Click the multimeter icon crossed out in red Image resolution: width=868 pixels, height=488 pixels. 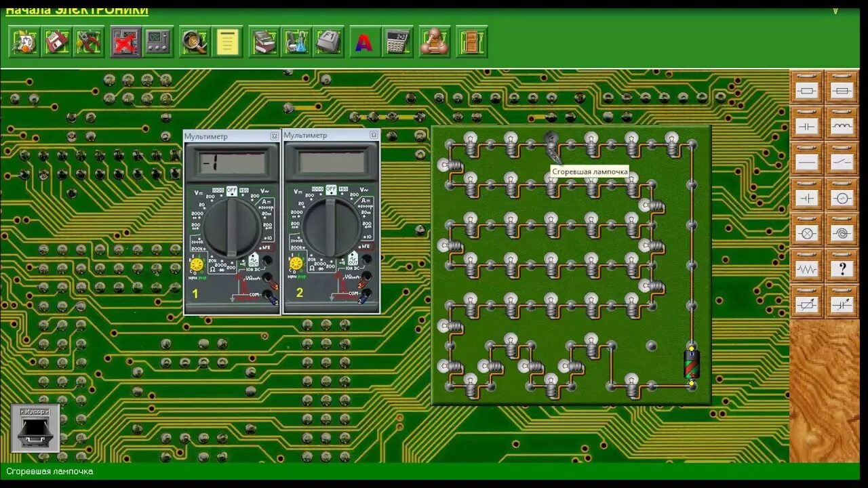click(125, 43)
